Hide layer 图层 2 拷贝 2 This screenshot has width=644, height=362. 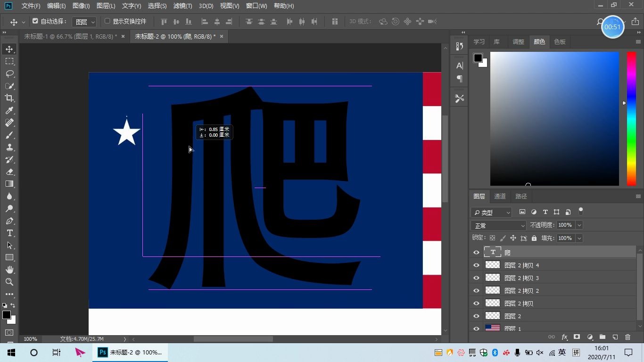476,290
